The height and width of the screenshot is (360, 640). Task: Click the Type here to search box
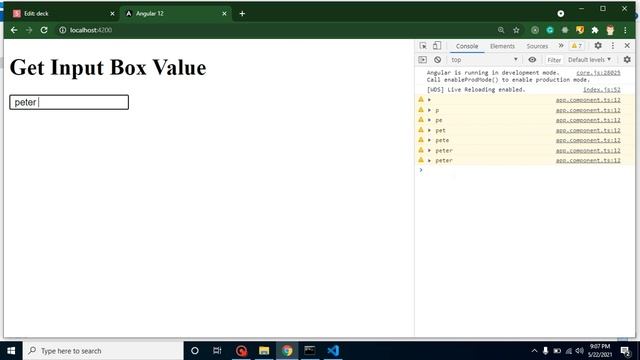pyautogui.click(x=103, y=351)
